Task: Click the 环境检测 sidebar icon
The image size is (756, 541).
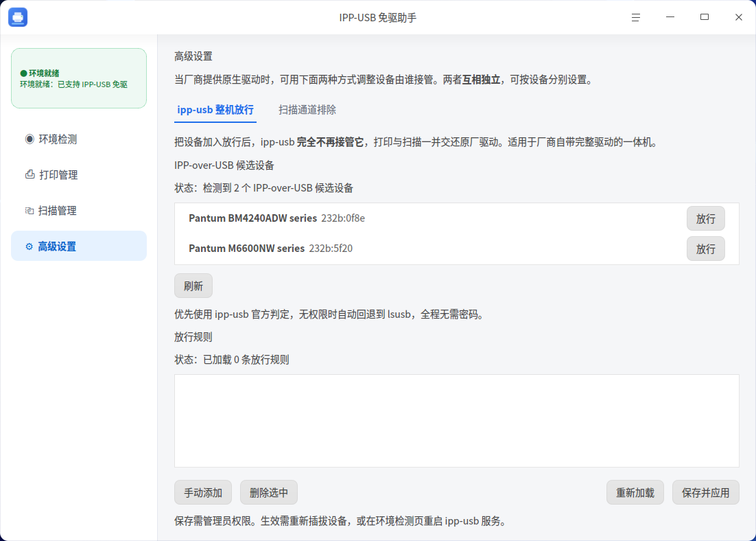Action: [29, 139]
